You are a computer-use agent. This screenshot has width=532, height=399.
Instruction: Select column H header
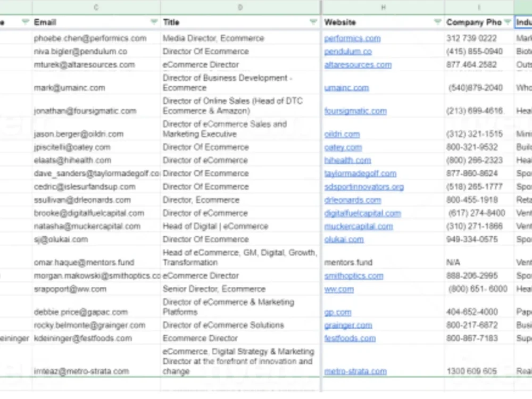click(x=384, y=7)
